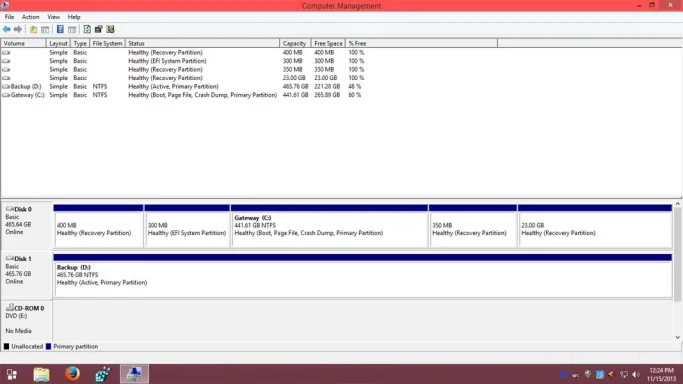The image size is (683, 384).
Task: Click the Back arrow in the toolbar
Action: point(7,29)
